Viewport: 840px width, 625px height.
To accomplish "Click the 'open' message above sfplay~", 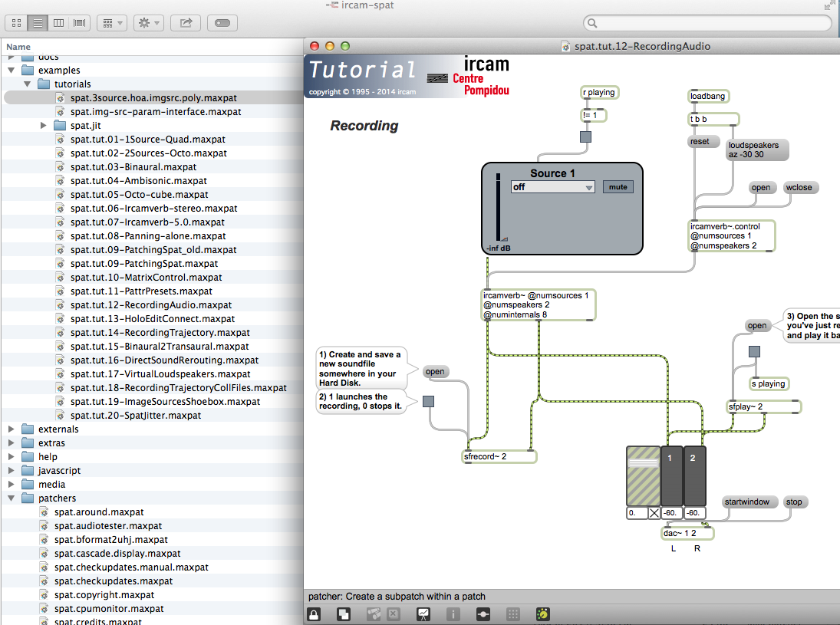I will [x=757, y=326].
